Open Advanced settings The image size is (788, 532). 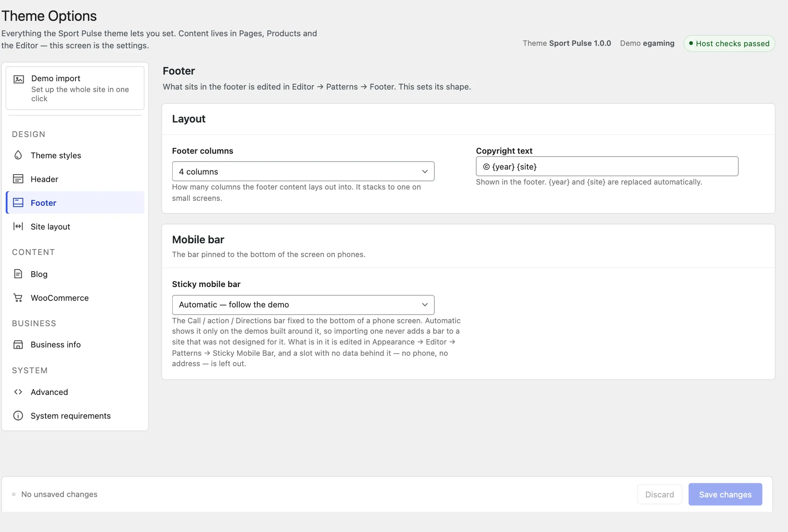(75, 392)
